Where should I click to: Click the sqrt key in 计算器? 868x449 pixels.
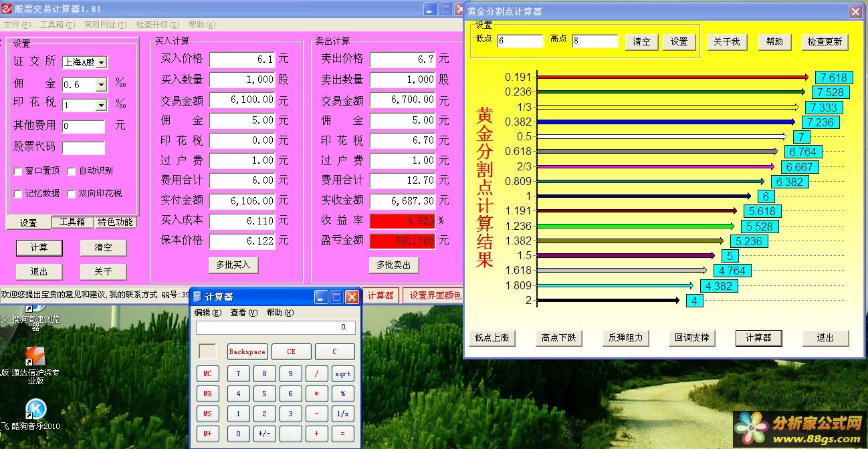point(343,374)
